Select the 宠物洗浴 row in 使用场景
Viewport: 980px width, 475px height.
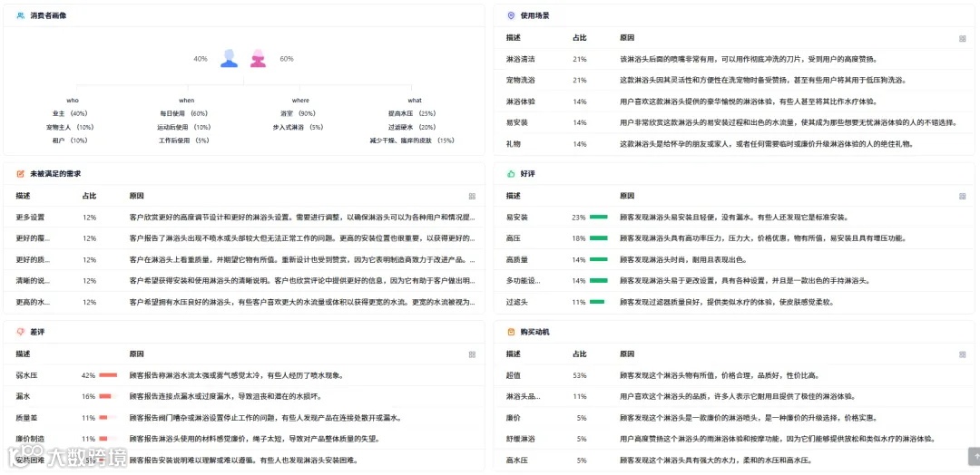coord(734,80)
